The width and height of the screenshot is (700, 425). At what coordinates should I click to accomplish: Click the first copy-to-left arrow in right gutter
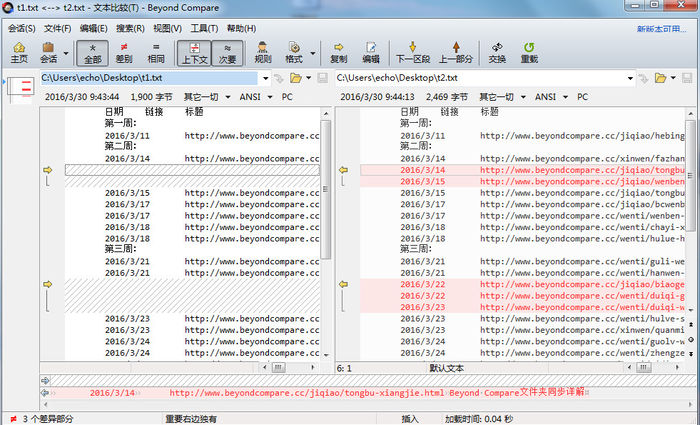(x=343, y=170)
